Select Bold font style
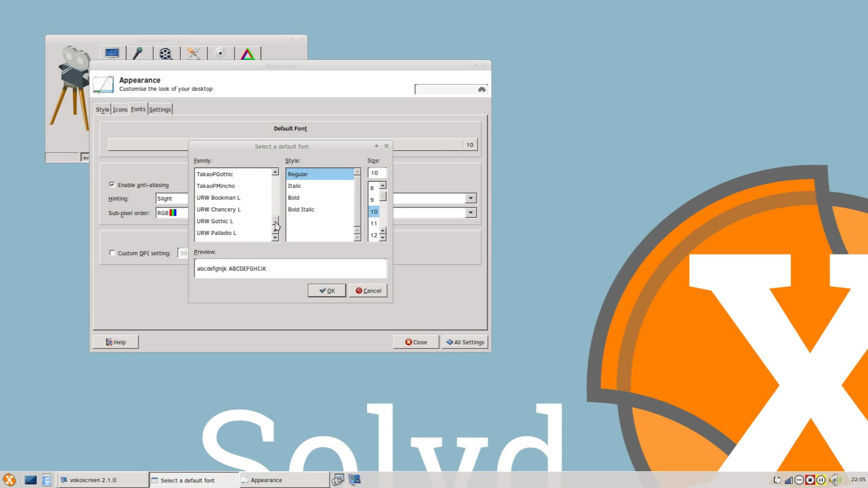868x488 pixels. point(320,198)
